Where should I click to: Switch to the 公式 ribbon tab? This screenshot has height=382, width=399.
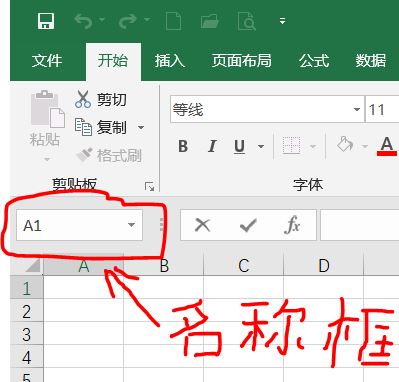pyautogui.click(x=314, y=61)
